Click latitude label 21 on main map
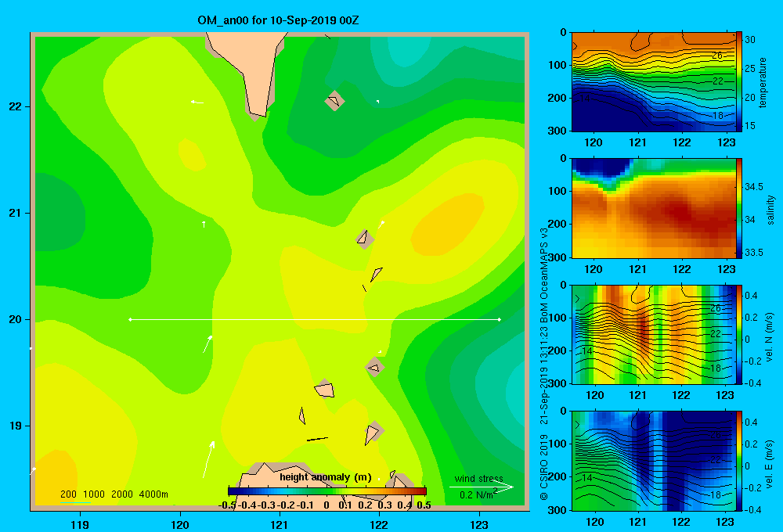The width and height of the screenshot is (783, 532). coord(16,213)
